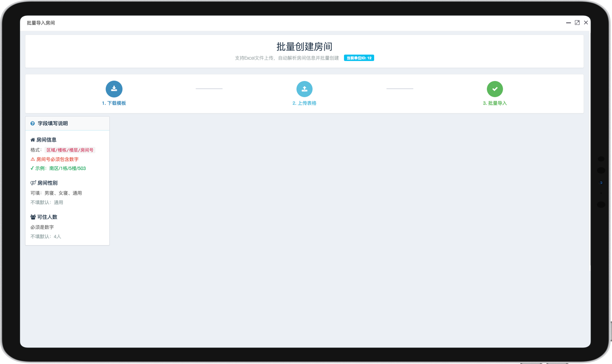Click the 当前单位ID: 12 badge

click(359, 58)
